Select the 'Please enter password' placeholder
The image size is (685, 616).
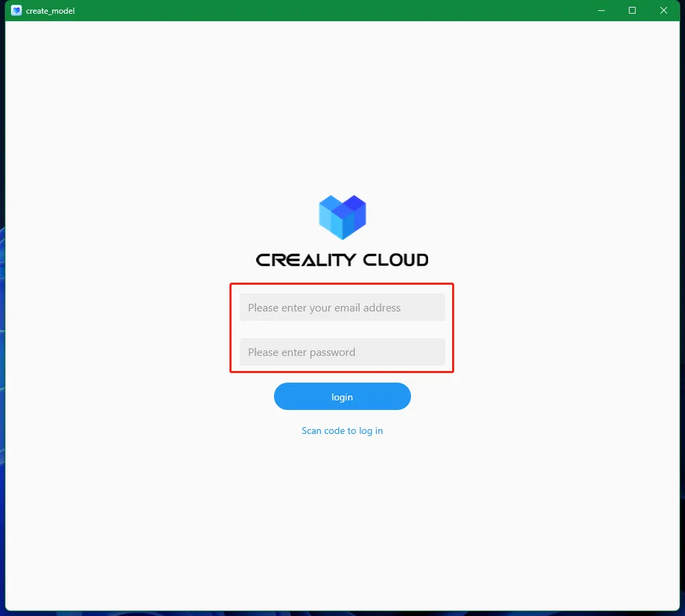pos(301,352)
